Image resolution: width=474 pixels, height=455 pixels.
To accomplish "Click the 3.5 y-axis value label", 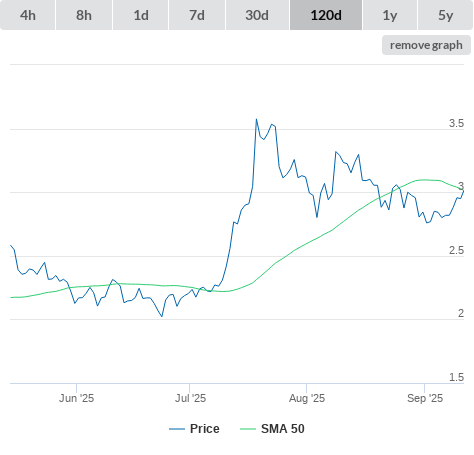I will pyautogui.click(x=456, y=123).
